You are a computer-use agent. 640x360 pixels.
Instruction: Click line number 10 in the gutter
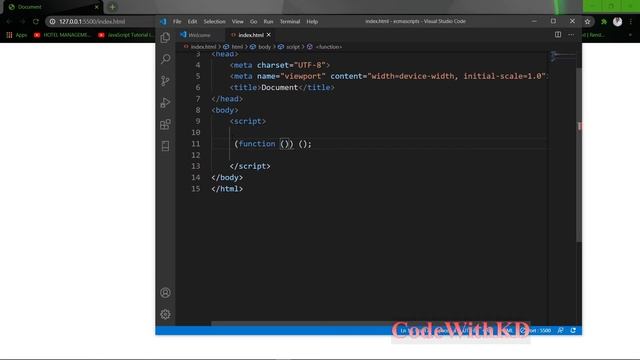(x=196, y=133)
